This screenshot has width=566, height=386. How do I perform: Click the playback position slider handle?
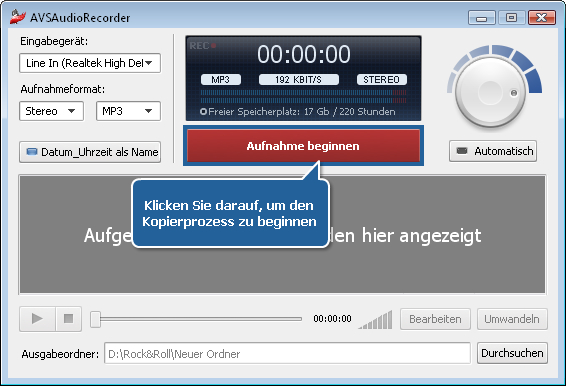pos(95,319)
